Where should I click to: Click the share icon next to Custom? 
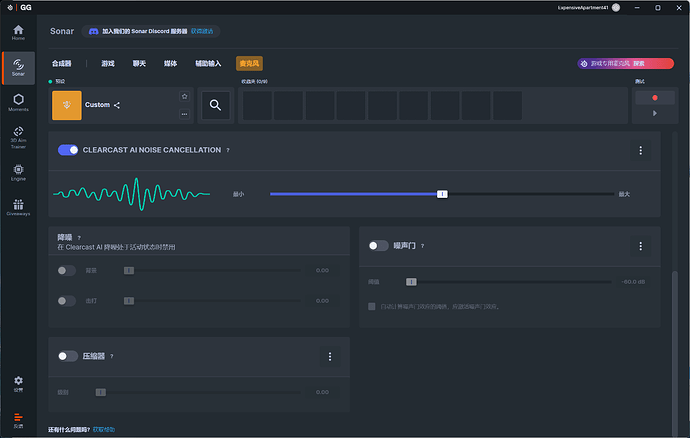coord(117,105)
